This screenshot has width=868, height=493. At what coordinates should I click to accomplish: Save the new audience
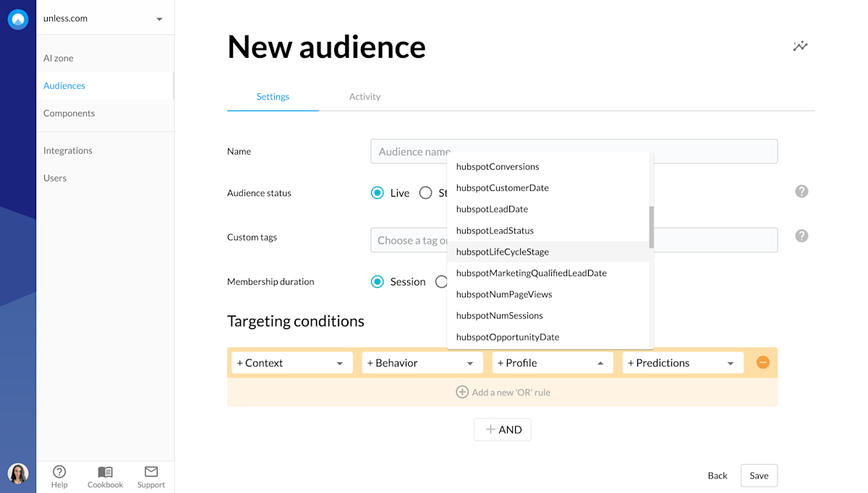[x=759, y=475]
